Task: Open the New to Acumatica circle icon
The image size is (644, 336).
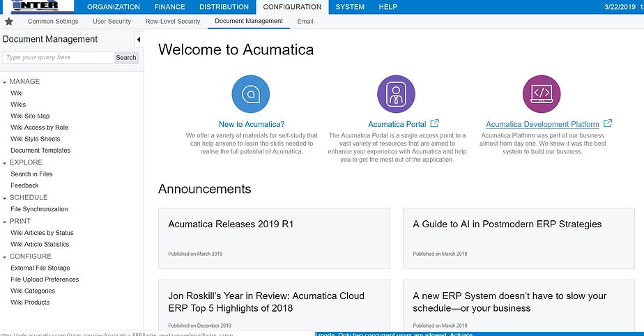Action: (250, 94)
